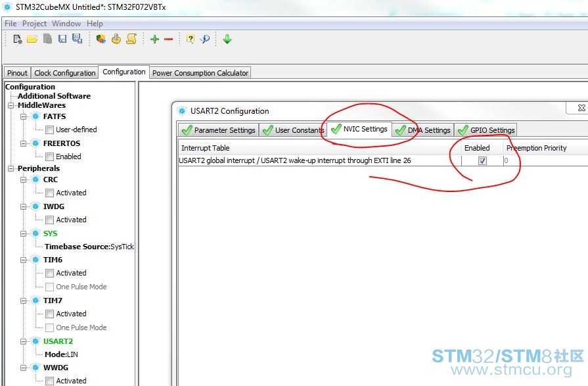Collapse the Peripherals tree node

11,168
